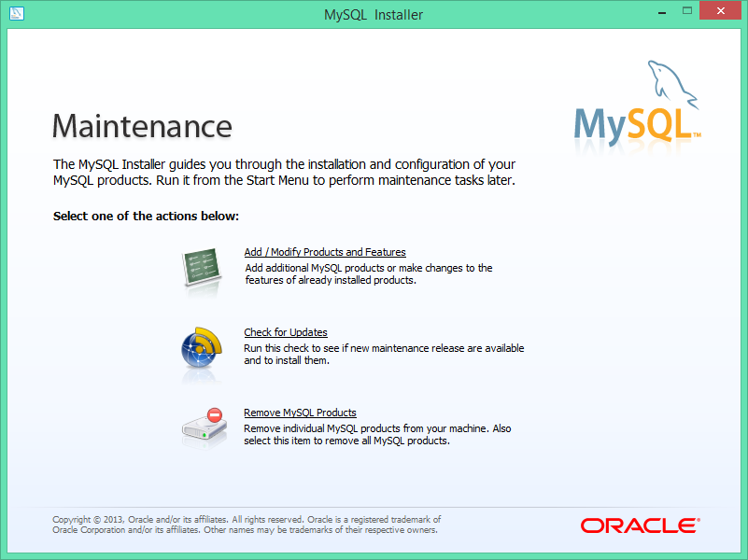Click the 'Run this check to see' description
Viewport: 748px width, 560px height.
pos(384,354)
